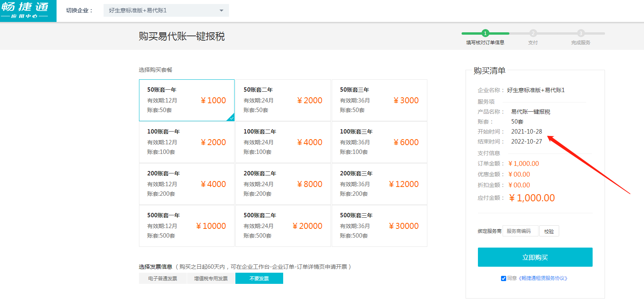Viewport: 644px width, 303px height.
Task: Focus the 服务商编码 input field
Action: pyautogui.click(x=520, y=231)
